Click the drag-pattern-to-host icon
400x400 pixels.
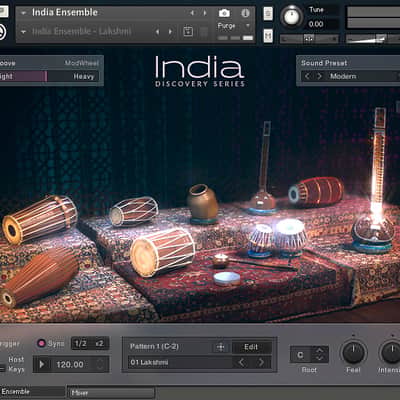click(x=220, y=347)
